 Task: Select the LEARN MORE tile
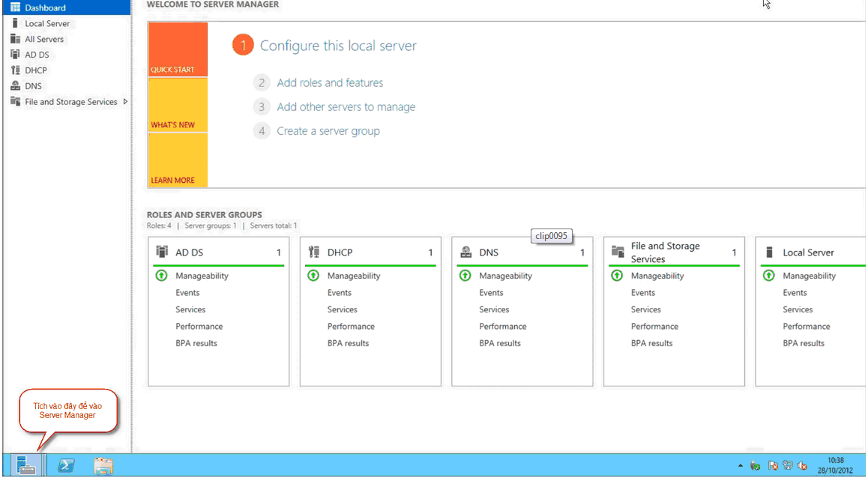click(x=178, y=160)
